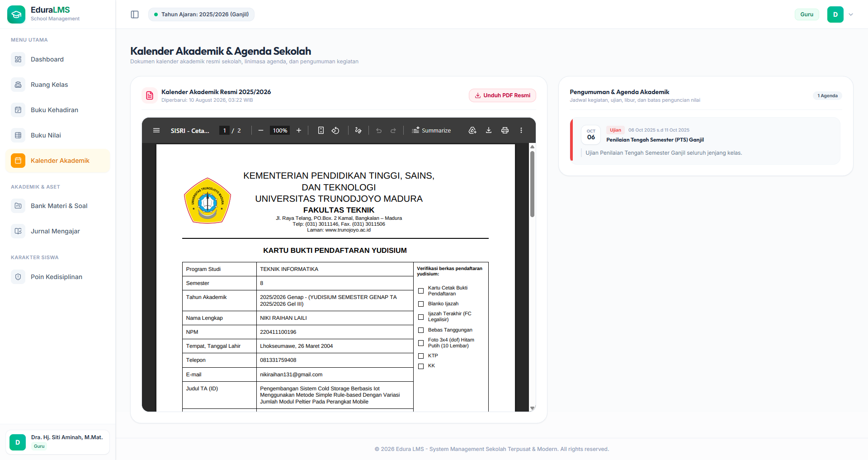Viewport: 868px width, 460px height.
Task: Click the undo arrow in PDF toolbar
Action: (x=379, y=130)
